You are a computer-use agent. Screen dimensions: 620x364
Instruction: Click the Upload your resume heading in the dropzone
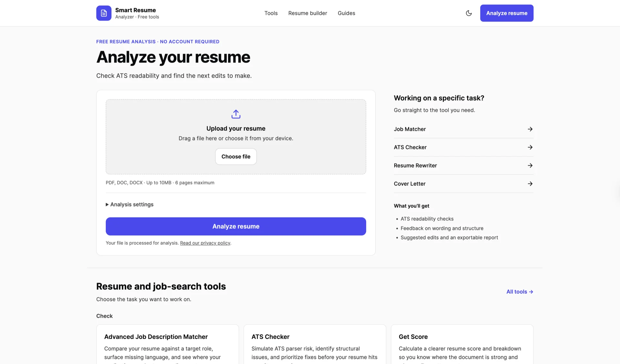point(236,128)
